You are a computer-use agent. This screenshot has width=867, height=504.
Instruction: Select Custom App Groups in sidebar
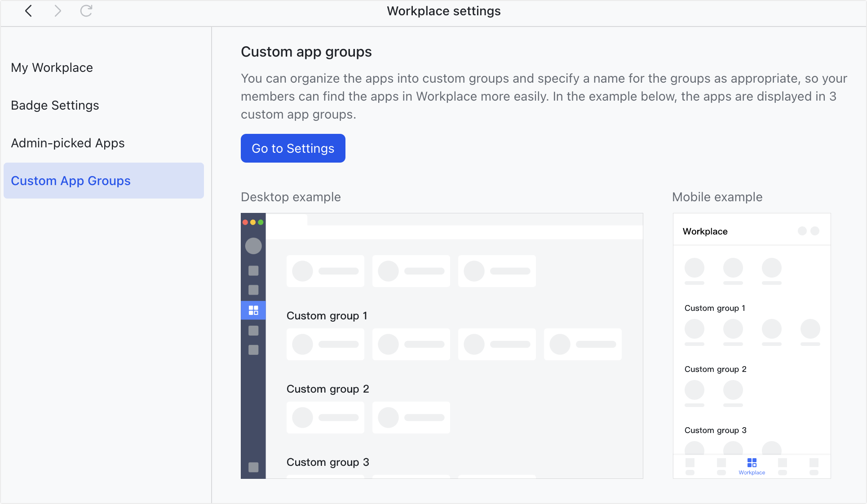click(x=104, y=181)
